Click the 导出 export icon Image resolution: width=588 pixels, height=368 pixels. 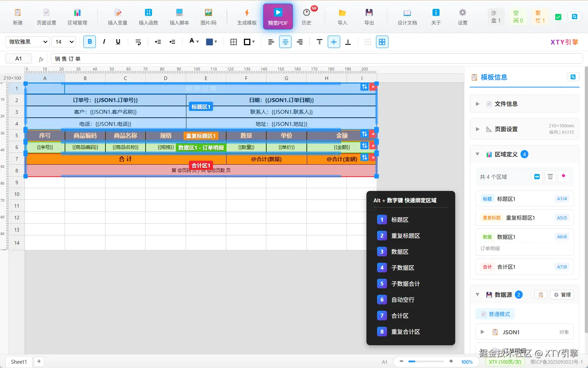[369, 17]
